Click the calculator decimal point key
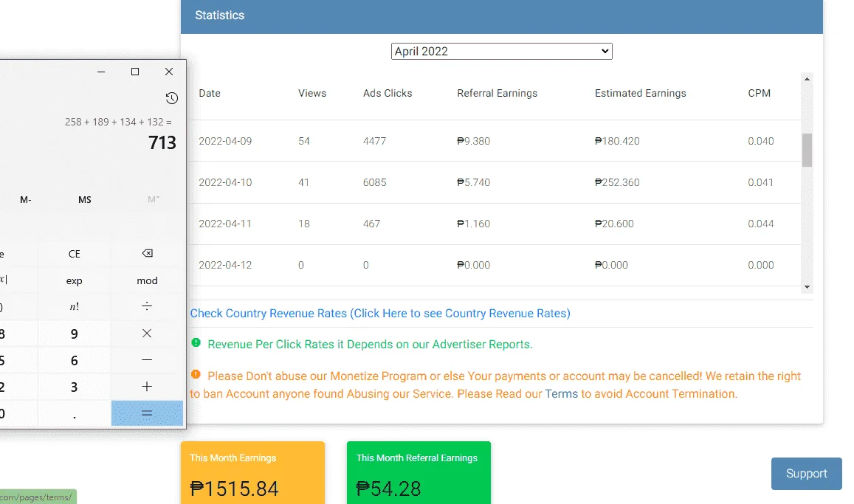This screenshot has height=504, width=854. pyautogui.click(x=74, y=413)
